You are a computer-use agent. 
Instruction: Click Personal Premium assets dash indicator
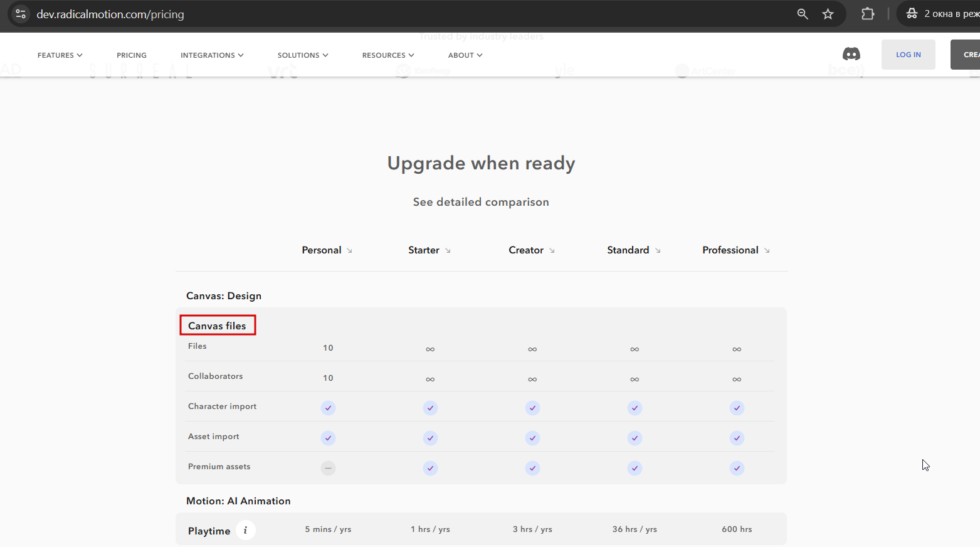(x=328, y=468)
